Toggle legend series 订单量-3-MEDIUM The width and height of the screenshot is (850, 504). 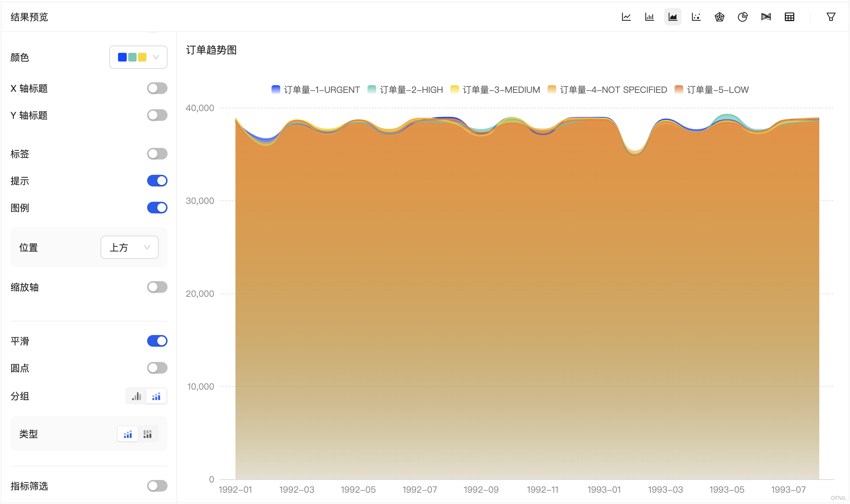pos(495,90)
